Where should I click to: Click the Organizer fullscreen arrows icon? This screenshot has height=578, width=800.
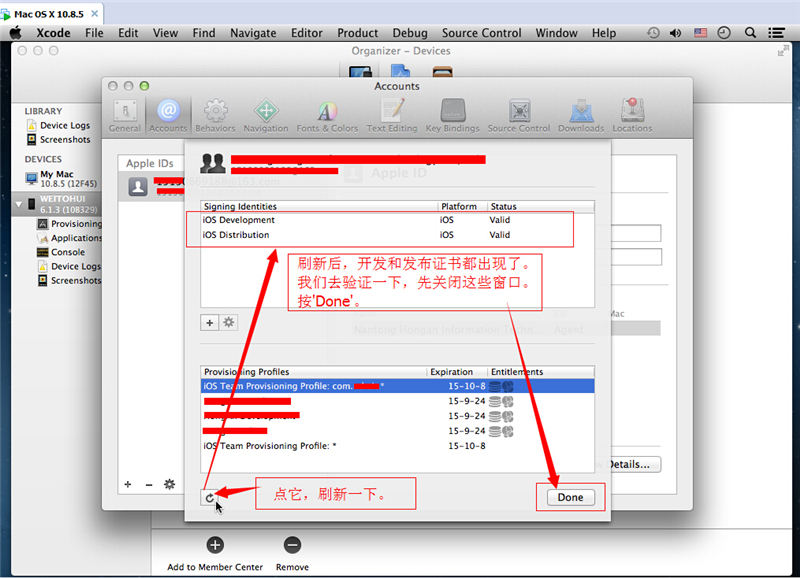pyautogui.click(x=782, y=51)
